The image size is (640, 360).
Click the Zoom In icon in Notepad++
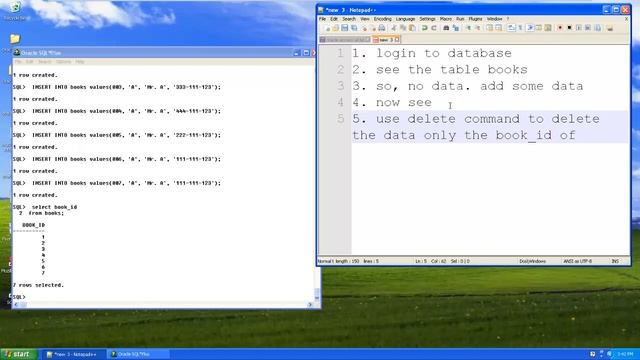coord(469,28)
